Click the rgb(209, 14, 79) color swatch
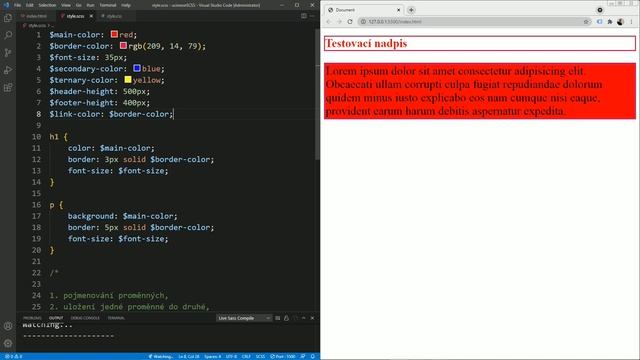 [123, 46]
